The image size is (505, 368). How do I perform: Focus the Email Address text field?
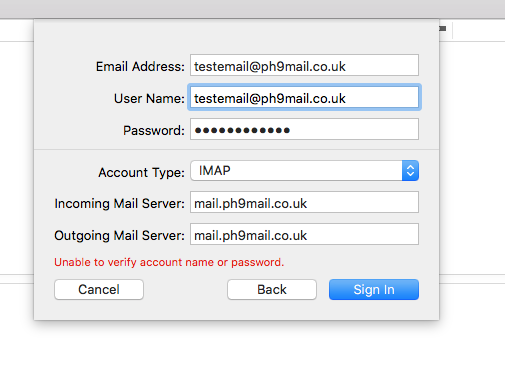(x=304, y=65)
